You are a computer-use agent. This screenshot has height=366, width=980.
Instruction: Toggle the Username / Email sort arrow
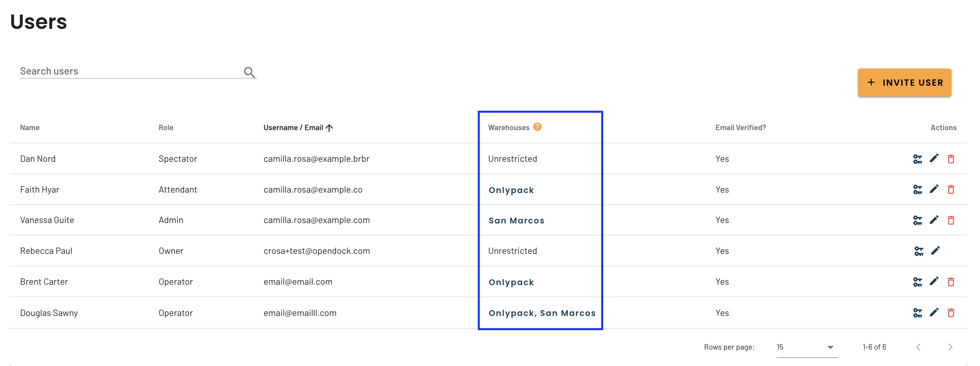[x=329, y=127]
